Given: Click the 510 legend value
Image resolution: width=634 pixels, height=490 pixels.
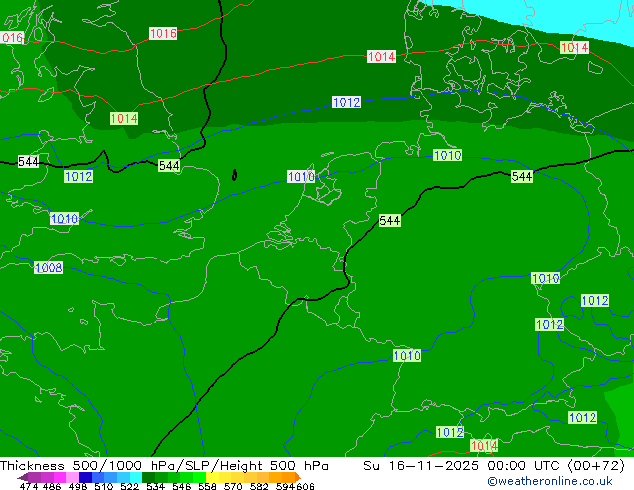Looking at the screenshot, I should click(x=104, y=486).
